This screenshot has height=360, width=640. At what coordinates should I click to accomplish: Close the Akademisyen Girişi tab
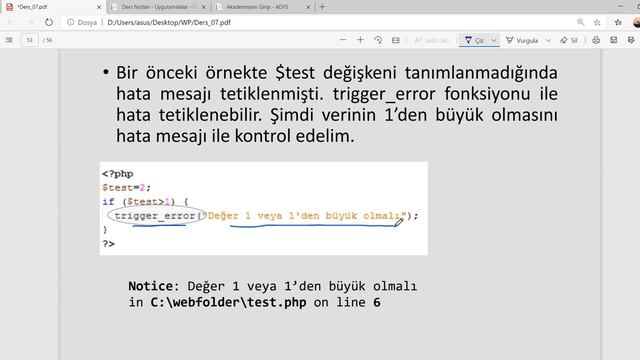308,7
